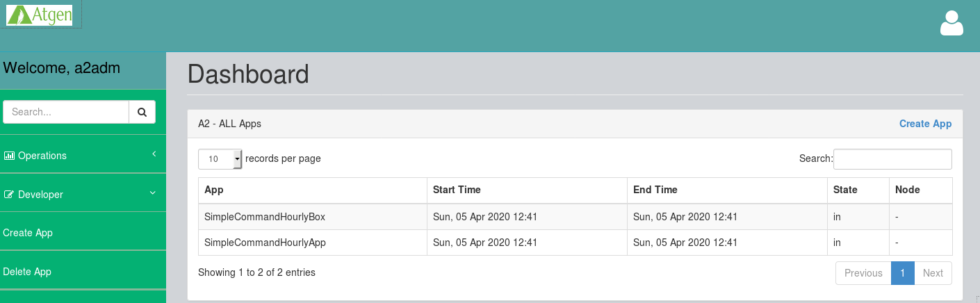Viewport: 980px width, 303px height.
Task: Click the Atgen logo
Action: coord(40,15)
